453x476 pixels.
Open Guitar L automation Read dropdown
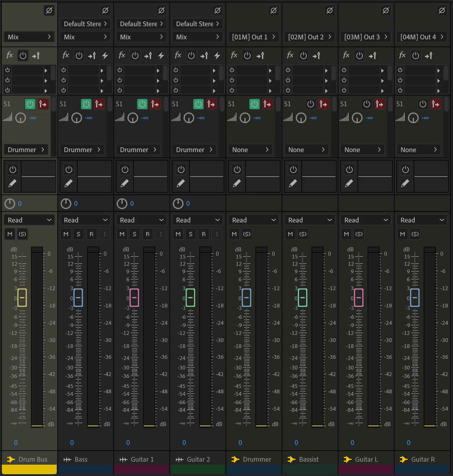(366, 220)
